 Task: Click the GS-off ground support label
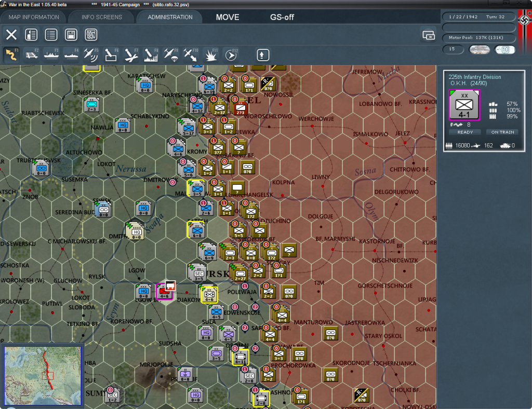282,17
